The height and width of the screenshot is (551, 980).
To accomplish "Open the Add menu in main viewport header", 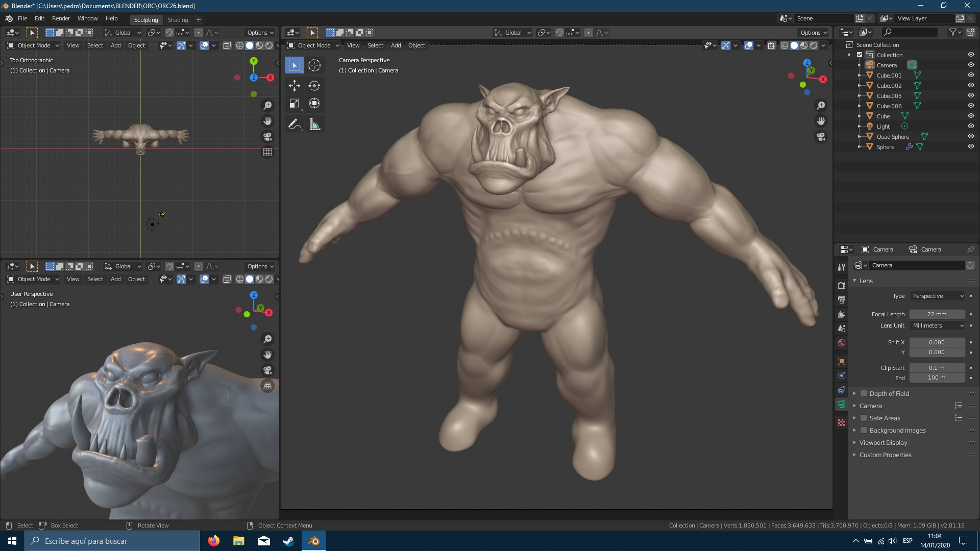I will (396, 45).
